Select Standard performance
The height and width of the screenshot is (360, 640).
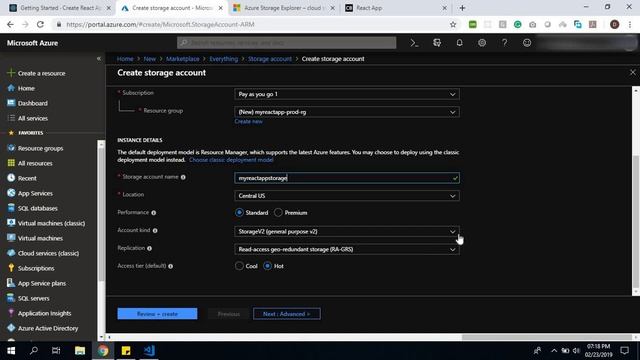pyautogui.click(x=239, y=212)
